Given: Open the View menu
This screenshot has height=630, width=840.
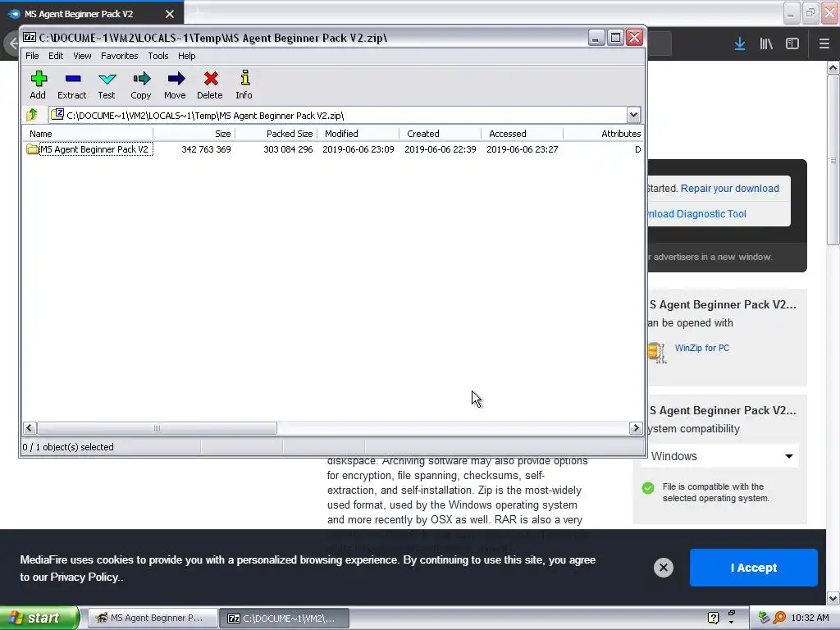Looking at the screenshot, I should pyautogui.click(x=82, y=56).
